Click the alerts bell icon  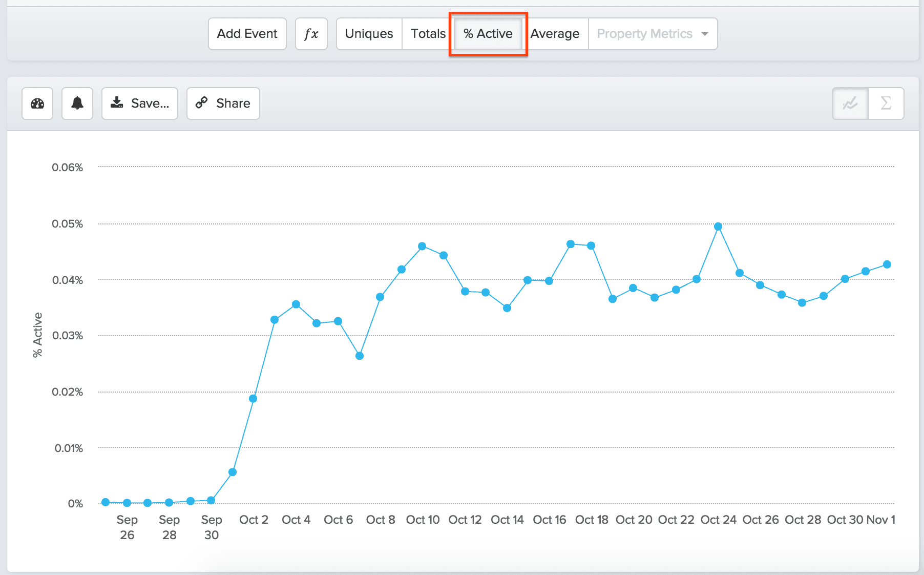(77, 104)
